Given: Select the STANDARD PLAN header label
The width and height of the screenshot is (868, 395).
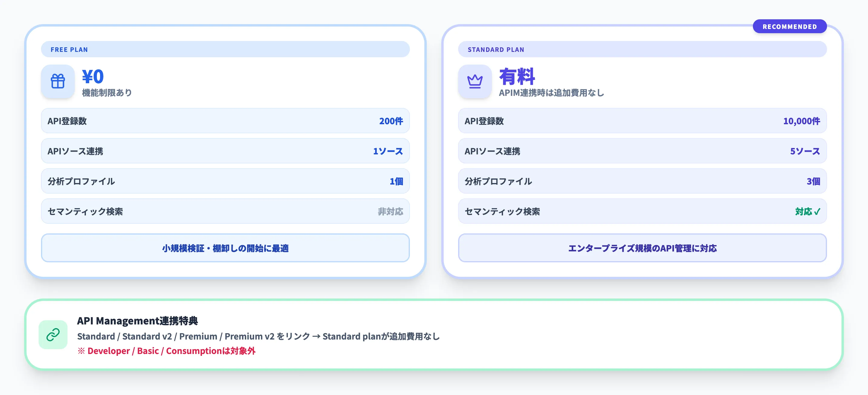Looking at the screenshot, I should (x=496, y=49).
